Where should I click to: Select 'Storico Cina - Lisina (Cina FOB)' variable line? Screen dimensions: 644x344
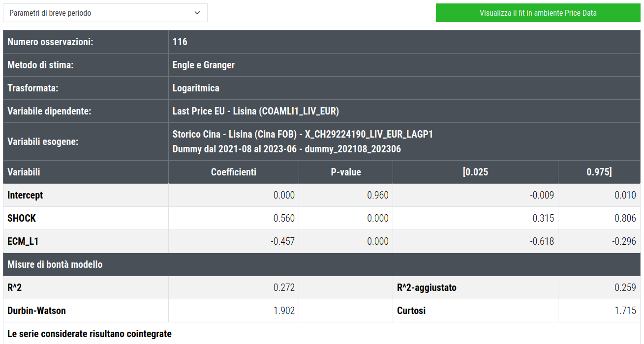tap(303, 134)
